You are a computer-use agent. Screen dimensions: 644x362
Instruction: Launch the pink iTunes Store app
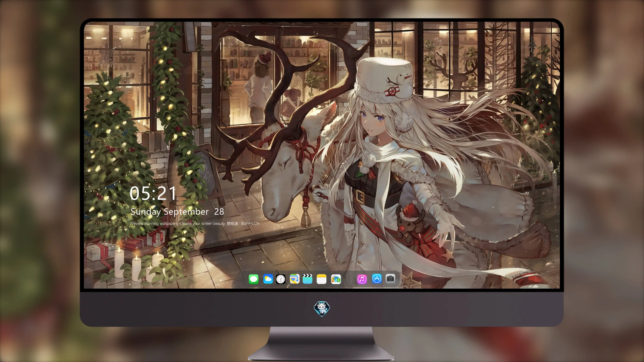point(362,279)
